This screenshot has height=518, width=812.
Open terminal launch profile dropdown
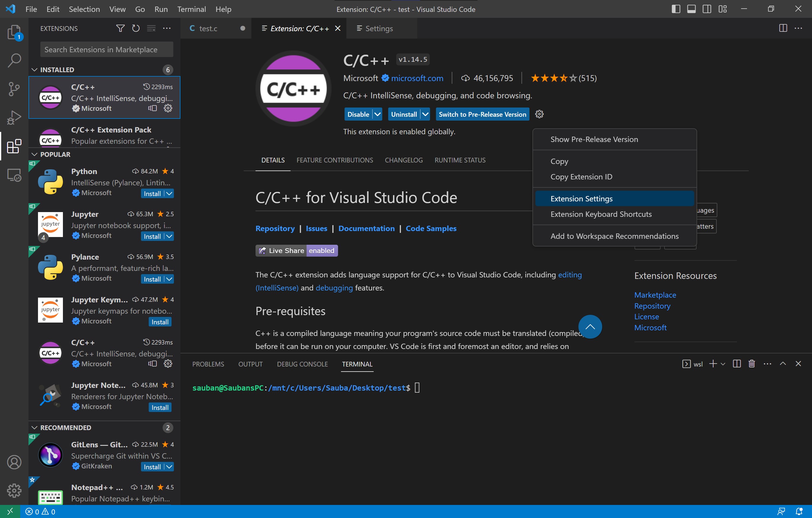pyautogui.click(x=723, y=364)
